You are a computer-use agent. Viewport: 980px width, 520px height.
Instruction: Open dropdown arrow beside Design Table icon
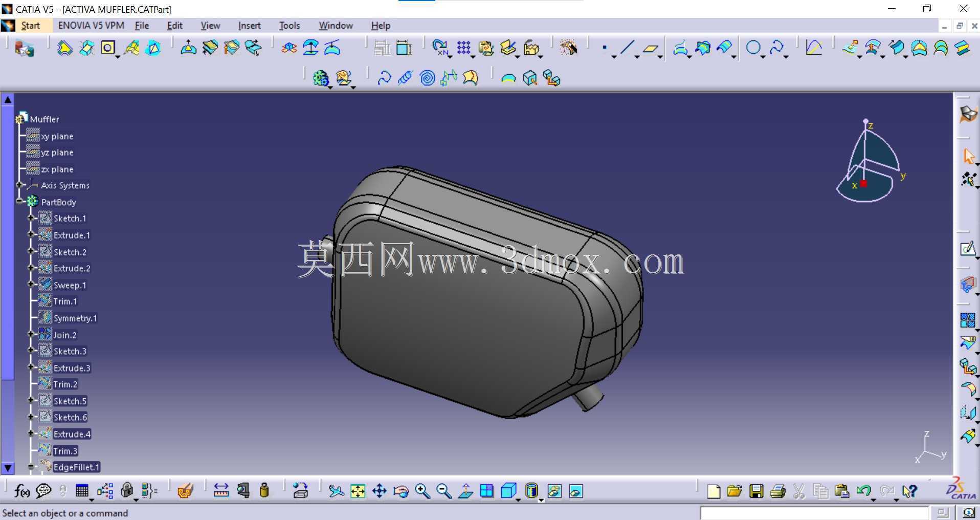pyautogui.click(x=92, y=499)
